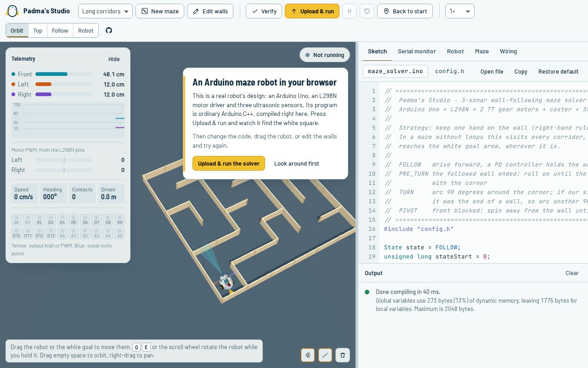The height and width of the screenshot is (368, 588).
Task: Select the maze_solver.ino file tab
Action: [x=396, y=71]
